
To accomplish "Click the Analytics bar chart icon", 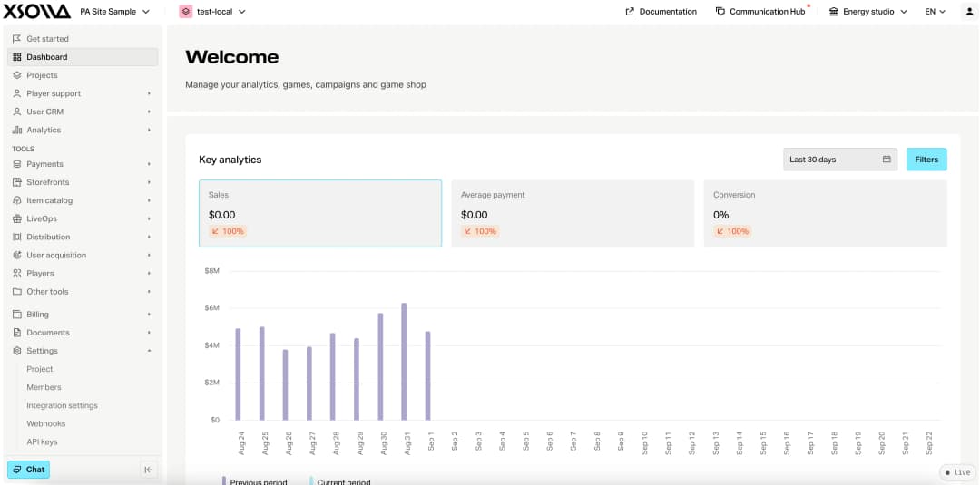I will pos(17,130).
